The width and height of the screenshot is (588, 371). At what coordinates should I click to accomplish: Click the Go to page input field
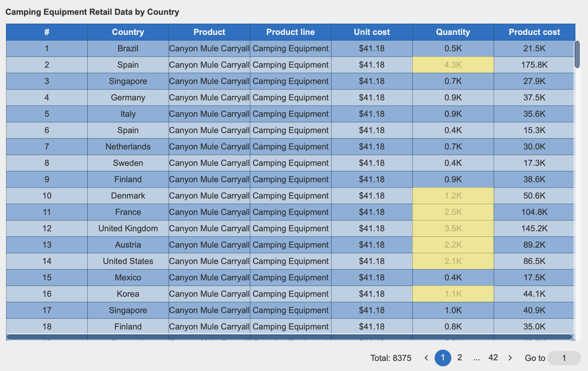564,358
